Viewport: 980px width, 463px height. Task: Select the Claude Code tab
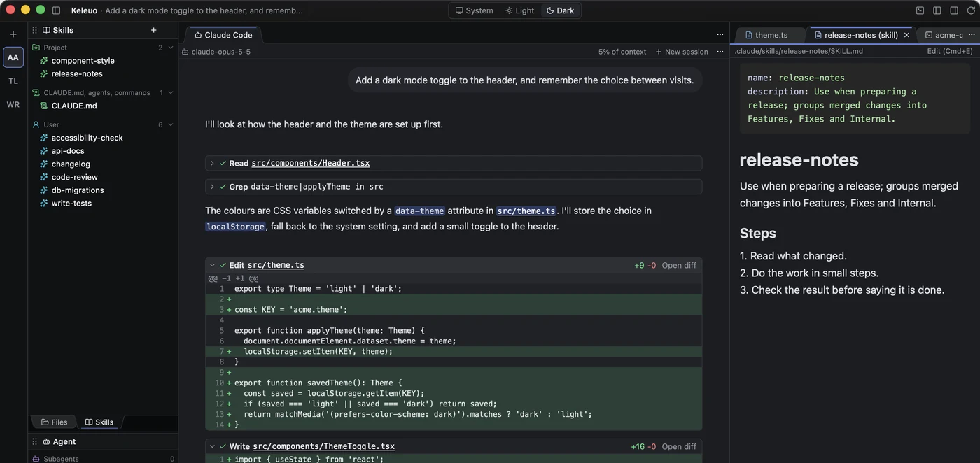pos(223,35)
